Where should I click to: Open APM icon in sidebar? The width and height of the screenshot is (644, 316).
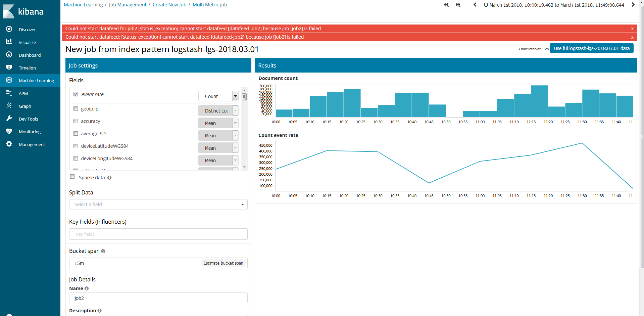[9, 93]
